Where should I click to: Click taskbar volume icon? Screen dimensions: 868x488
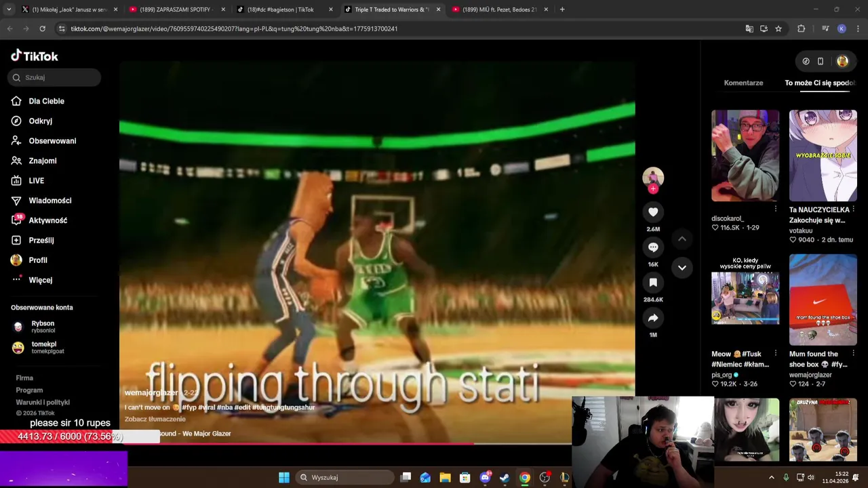click(811, 477)
